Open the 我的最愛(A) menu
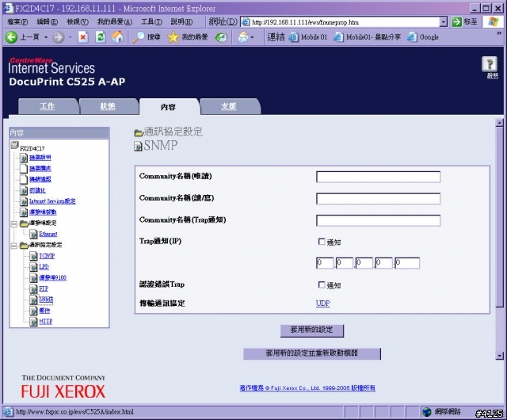The width and height of the screenshot is (507, 420). point(115,22)
